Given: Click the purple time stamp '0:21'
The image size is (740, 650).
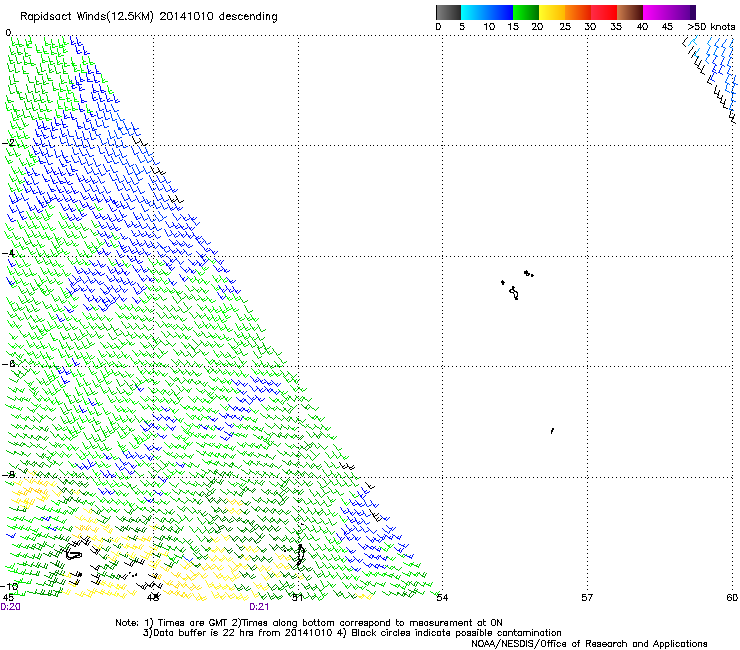Looking at the screenshot, I should (259, 607).
